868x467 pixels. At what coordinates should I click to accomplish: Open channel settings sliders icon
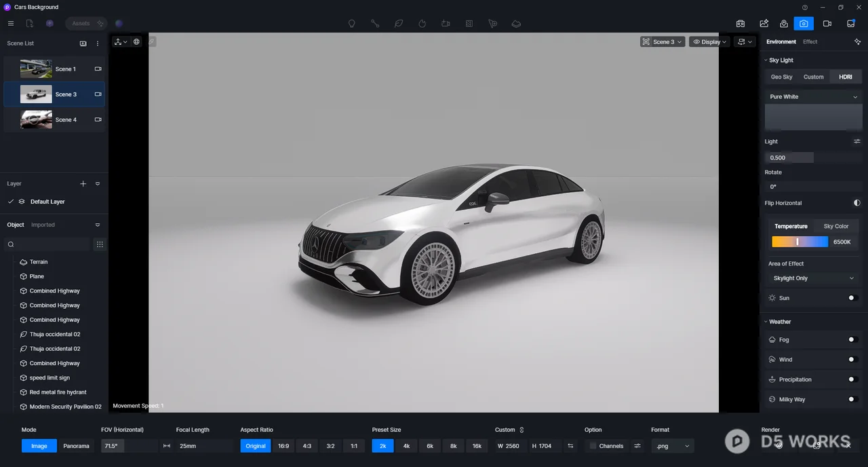tap(637, 446)
